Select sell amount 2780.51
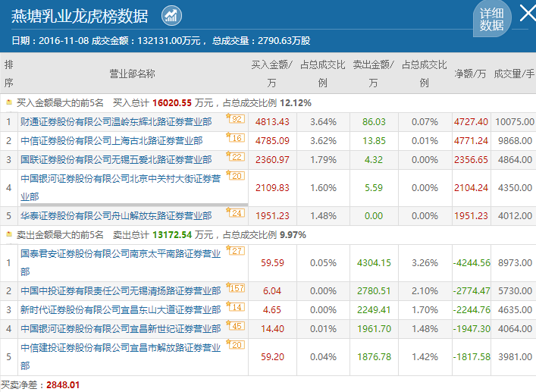 [x=374, y=291]
